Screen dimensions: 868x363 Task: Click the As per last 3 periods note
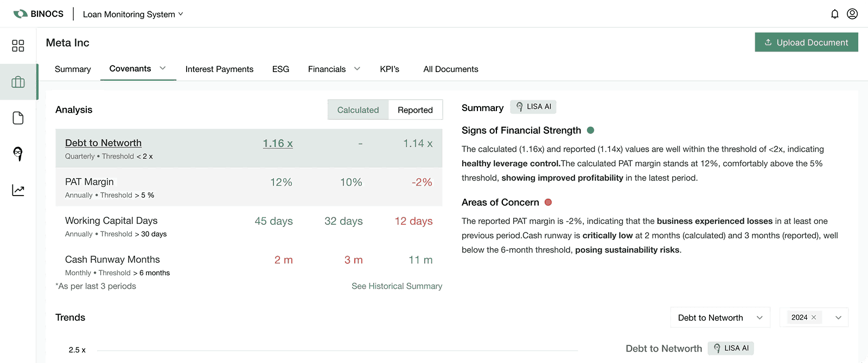pyautogui.click(x=95, y=286)
